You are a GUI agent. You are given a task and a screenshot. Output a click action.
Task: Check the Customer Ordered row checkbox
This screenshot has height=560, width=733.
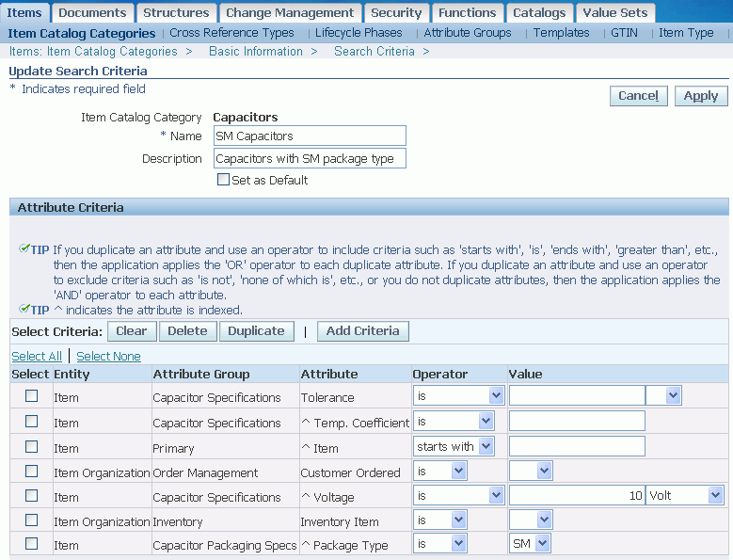31,471
